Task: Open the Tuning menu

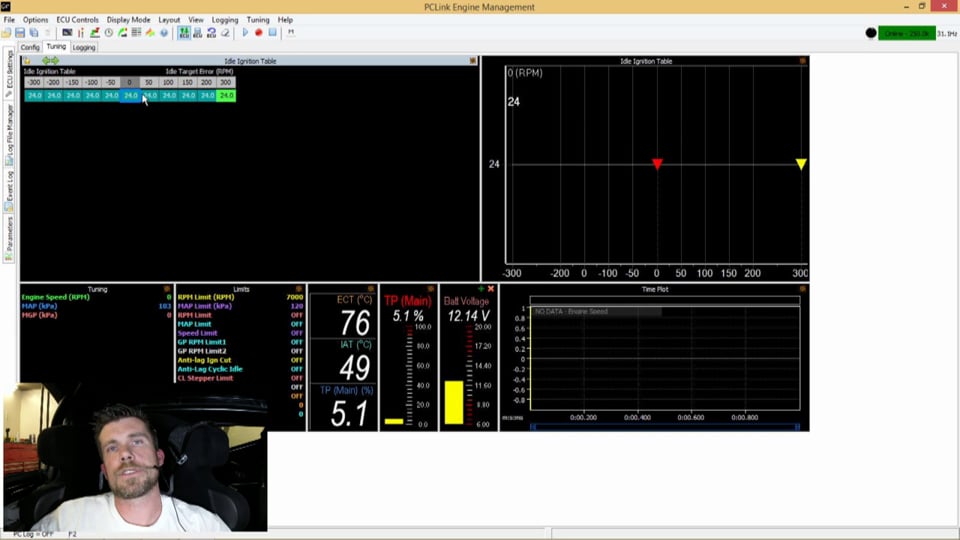Action: point(258,20)
